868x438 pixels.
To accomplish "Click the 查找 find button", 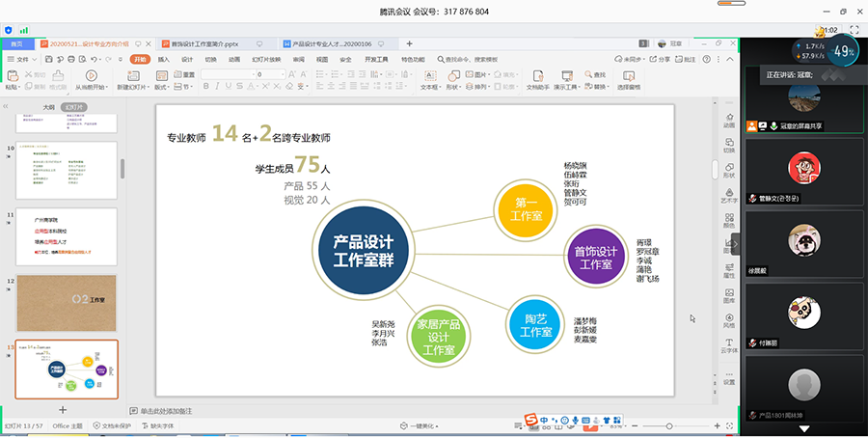I will pyautogui.click(x=596, y=74).
